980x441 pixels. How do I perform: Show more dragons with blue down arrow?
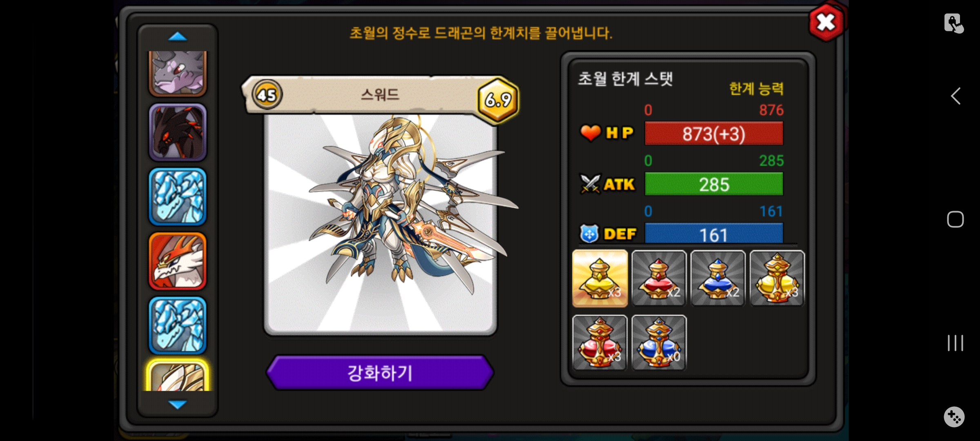[178, 404]
